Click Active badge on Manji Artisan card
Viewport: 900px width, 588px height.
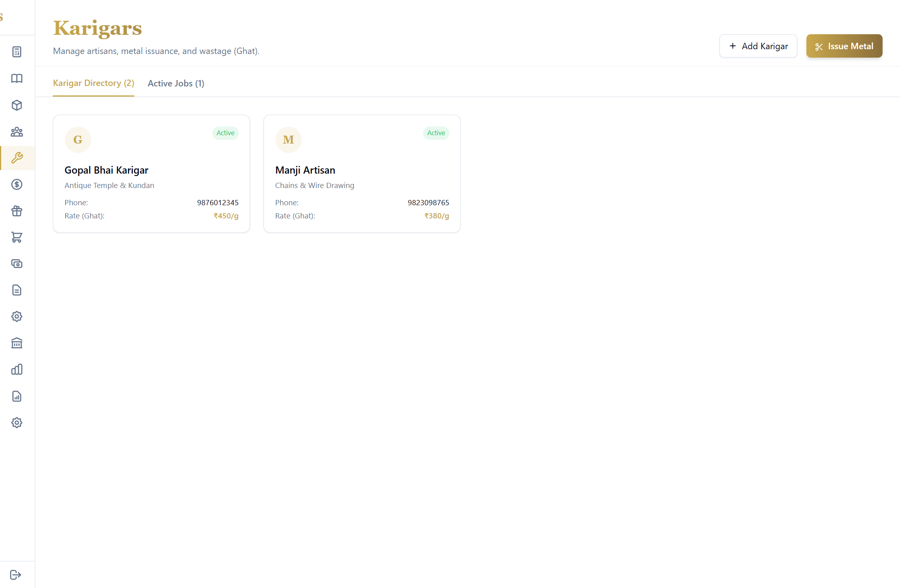click(436, 133)
